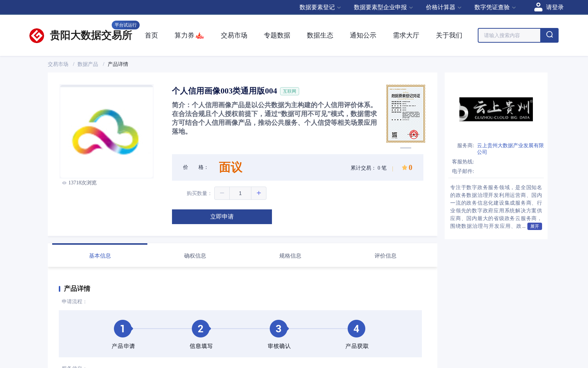Increase purchase quantity with plus button
This screenshot has height=368, width=588.
click(259, 193)
